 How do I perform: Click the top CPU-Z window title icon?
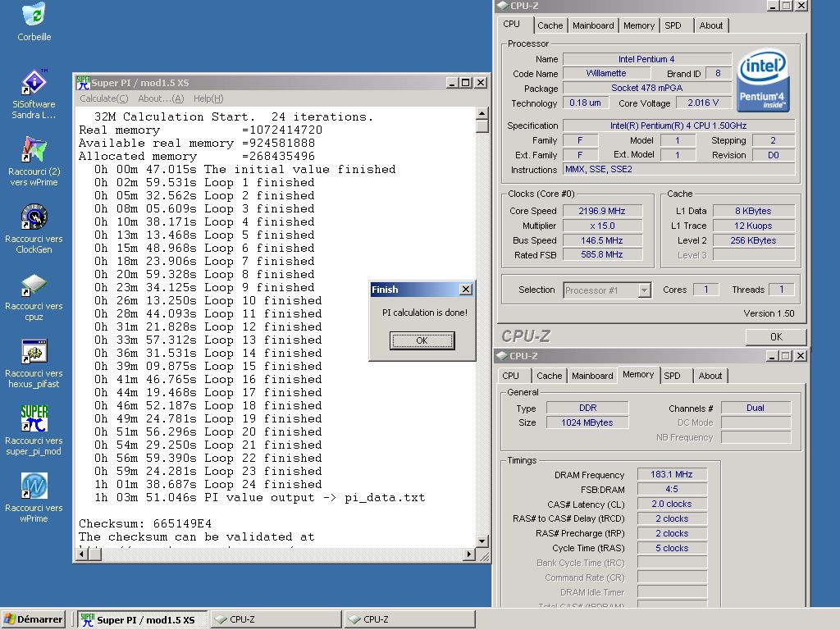[x=503, y=6]
